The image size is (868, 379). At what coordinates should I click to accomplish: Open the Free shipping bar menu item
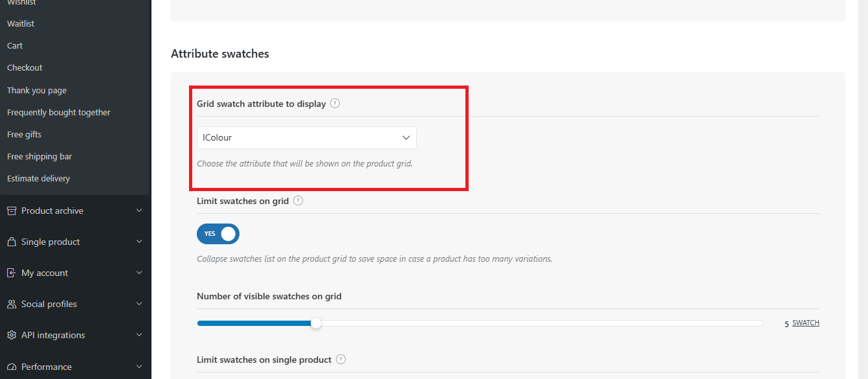point(39,156)
